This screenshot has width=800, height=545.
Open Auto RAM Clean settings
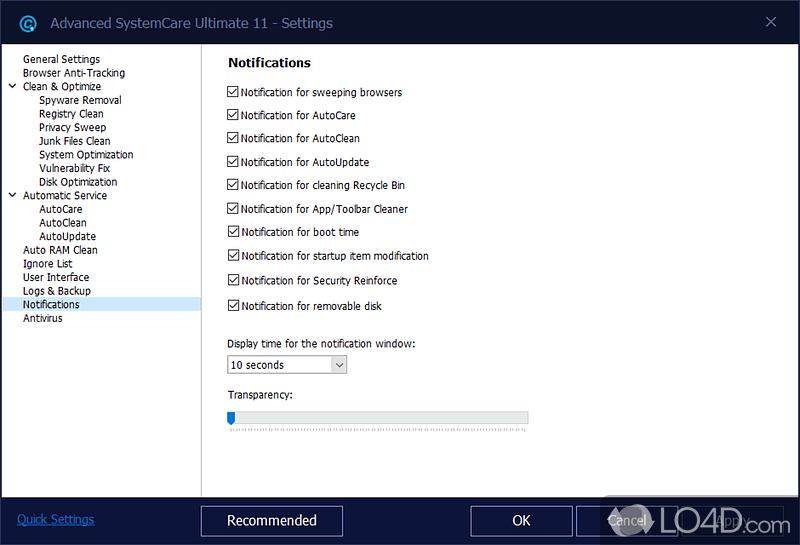click(60, 250)
